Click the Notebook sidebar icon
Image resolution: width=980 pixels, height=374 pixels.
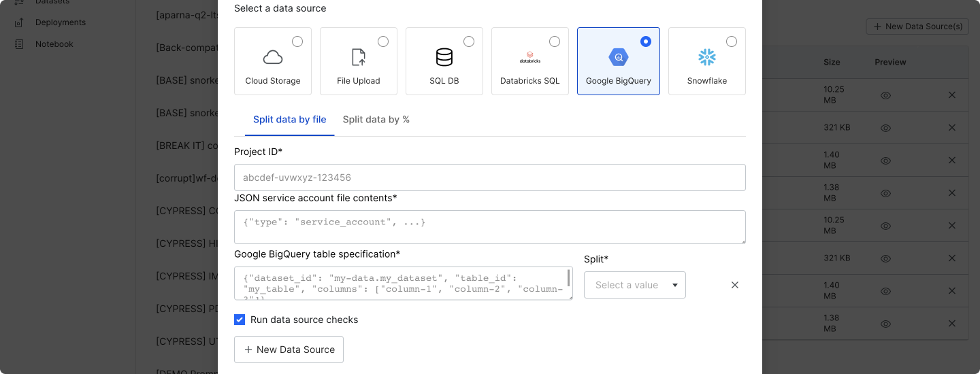20,44
